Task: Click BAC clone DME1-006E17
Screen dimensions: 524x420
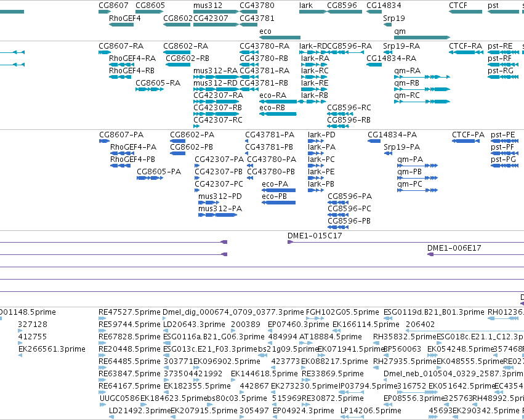Action: [x=454, y=248]
